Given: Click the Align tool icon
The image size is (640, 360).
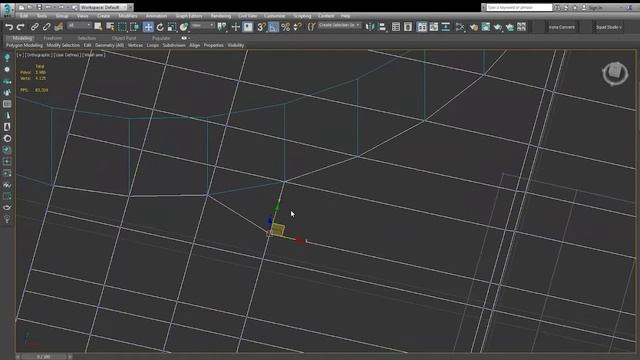Looking at the screenshot, I should click(382, 27).
